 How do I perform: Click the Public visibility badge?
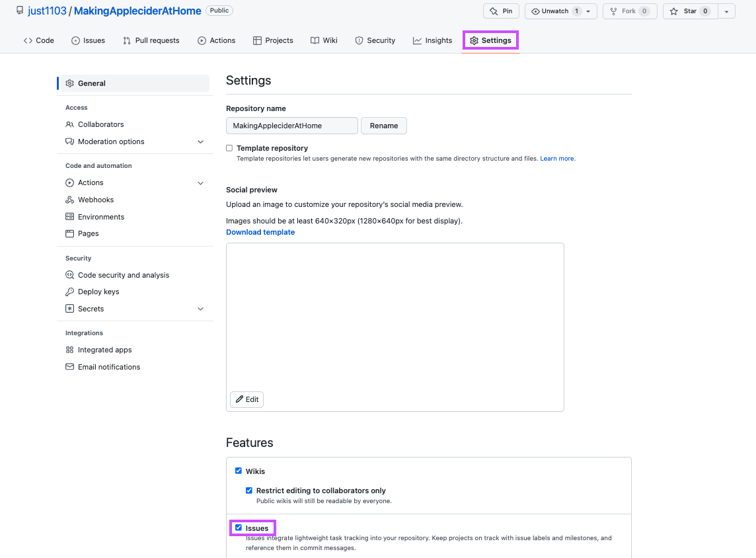219,11
